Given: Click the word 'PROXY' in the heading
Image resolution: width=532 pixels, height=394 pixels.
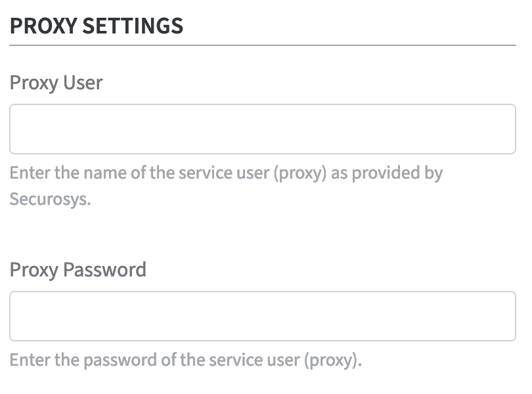Looking at the screenshot, I should point(43,26).
